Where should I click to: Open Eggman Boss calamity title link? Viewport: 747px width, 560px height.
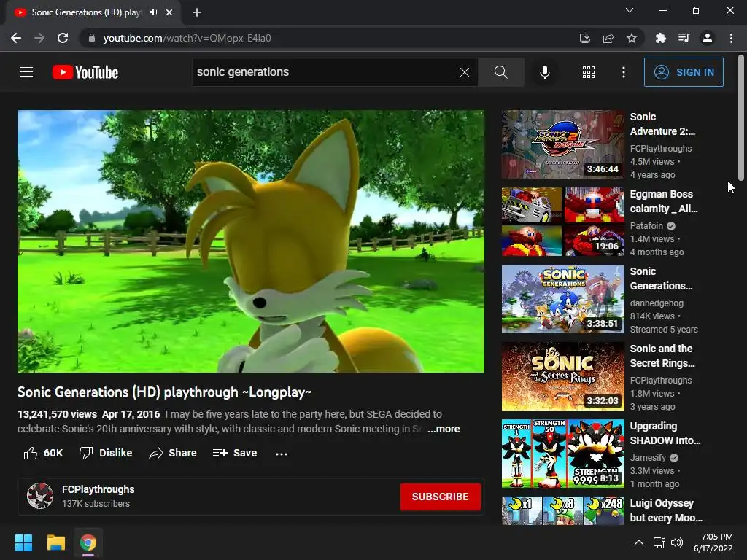click(664, 201)
